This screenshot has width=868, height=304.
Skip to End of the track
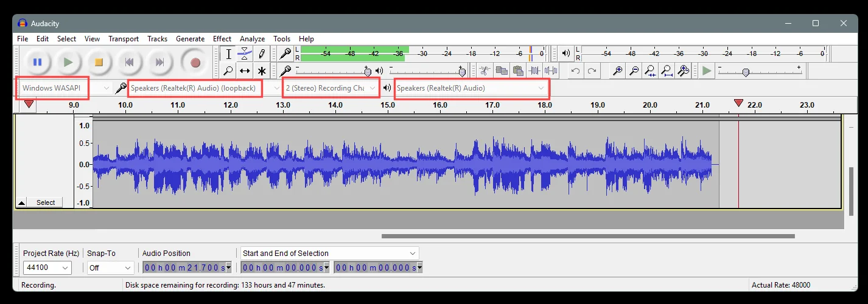(x=159, y=62)
